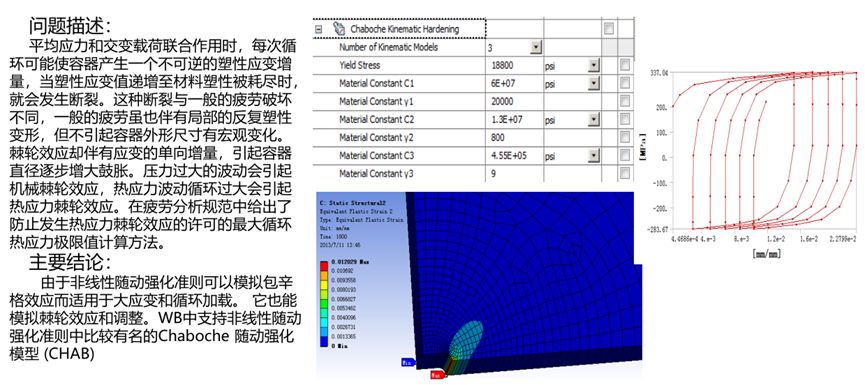The height and width of the screenshot is (385, 865).
Task: Click the 337.04 maximum axis label
Action: point(658,72)
